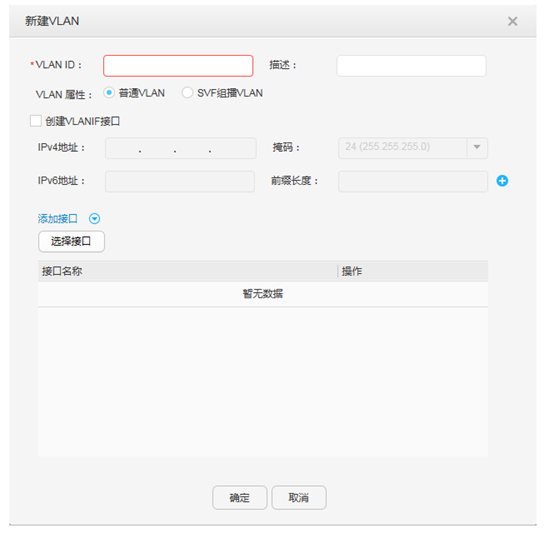Click the 前缀长度 input field

(x=413, y=181)
